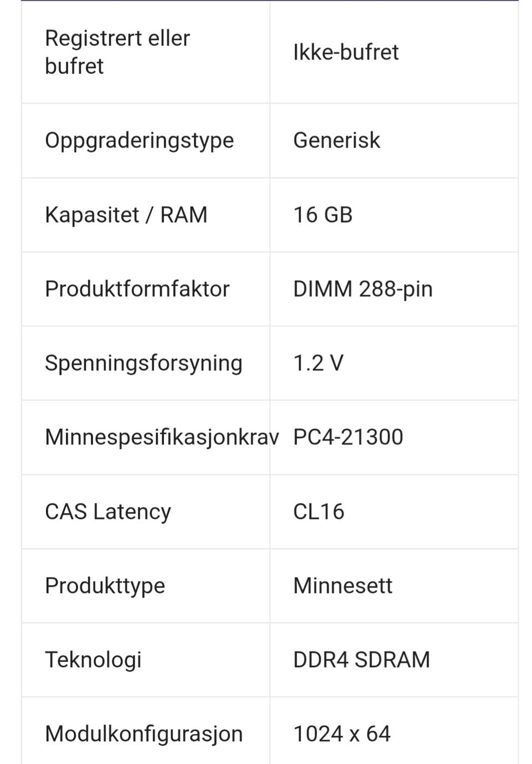Select the 'CL16' latency value
Screen dimensions: 532x764
[x=319, y=512]
